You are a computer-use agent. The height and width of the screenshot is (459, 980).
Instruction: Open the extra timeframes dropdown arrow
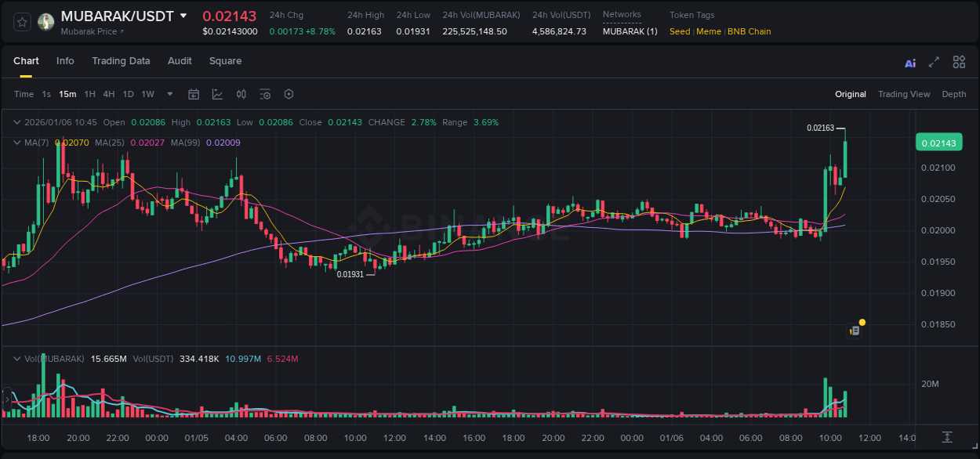169,94
